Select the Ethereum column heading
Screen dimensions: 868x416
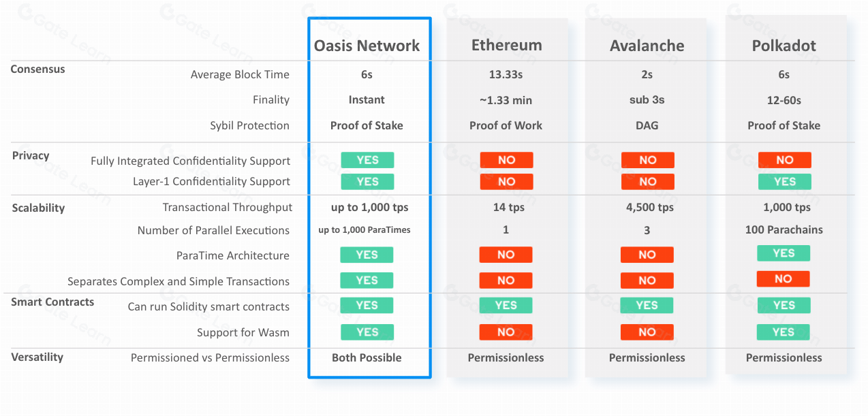(x=506, y=46)
